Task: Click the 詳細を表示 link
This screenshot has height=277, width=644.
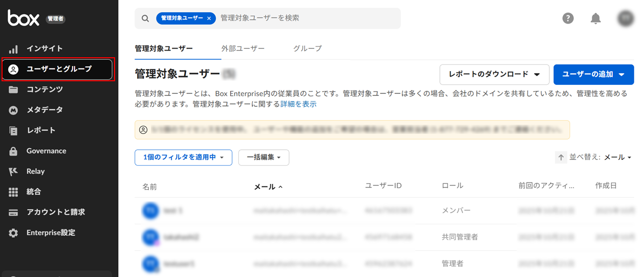Action: (298, 104)
